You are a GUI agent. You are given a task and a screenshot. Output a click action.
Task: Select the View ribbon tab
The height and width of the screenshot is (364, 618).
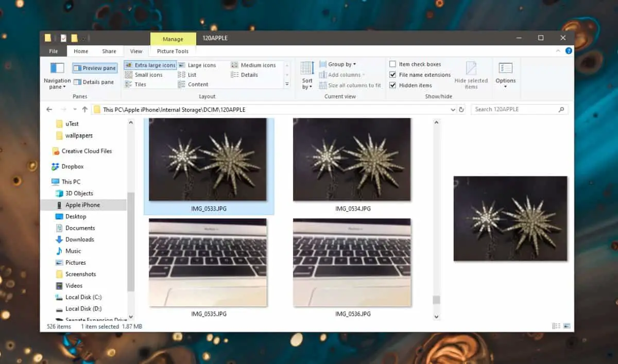pos(136,51)
